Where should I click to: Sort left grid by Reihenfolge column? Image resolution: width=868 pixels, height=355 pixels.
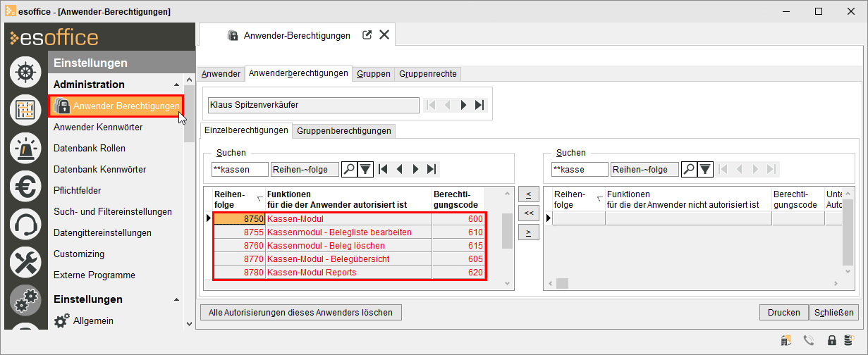(238, 199)
